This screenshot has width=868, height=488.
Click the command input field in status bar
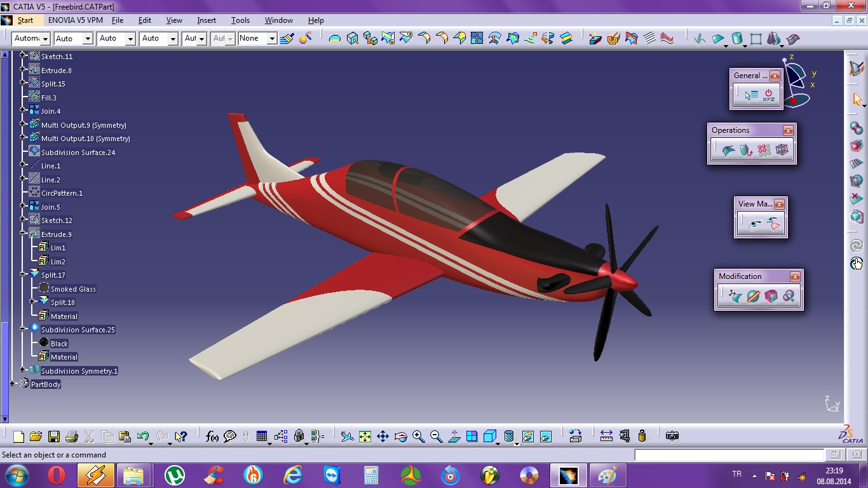(x=729, y=455)
